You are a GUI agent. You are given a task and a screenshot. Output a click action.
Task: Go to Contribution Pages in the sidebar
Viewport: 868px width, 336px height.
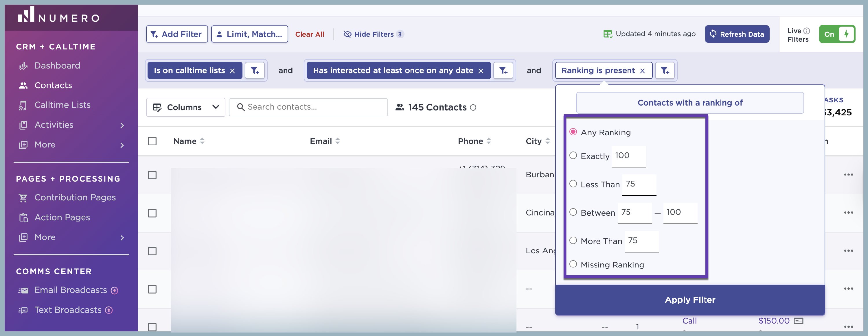[75, 197]
